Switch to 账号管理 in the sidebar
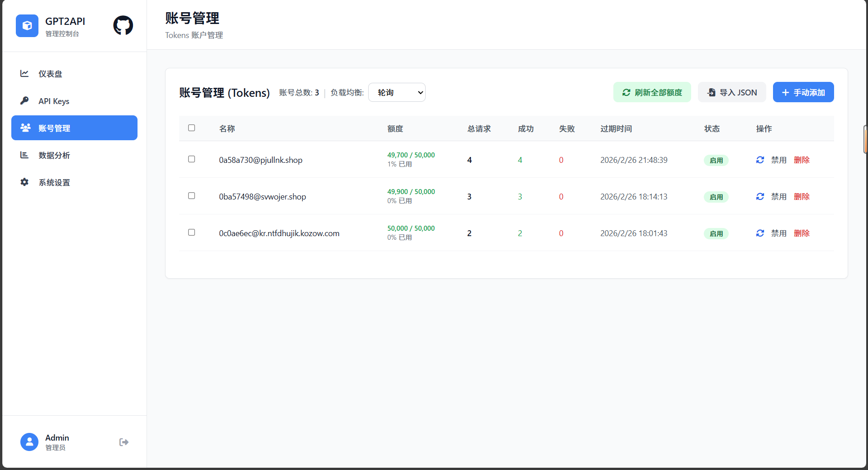 54,128
